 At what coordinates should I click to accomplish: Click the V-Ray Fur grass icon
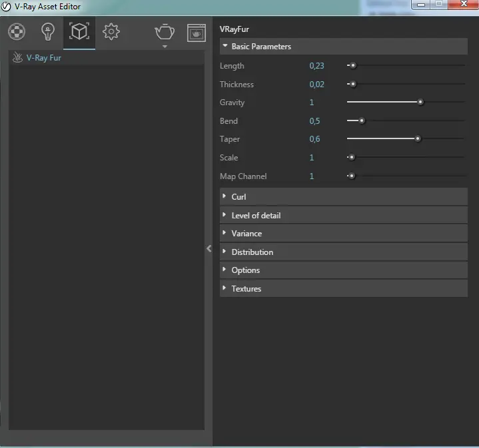point(18,58)
